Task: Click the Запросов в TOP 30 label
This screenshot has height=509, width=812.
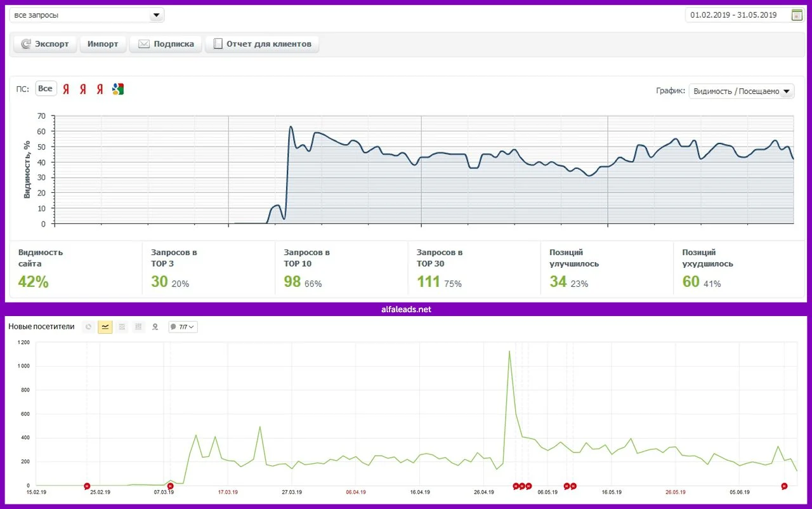Action: pos(440,258)
